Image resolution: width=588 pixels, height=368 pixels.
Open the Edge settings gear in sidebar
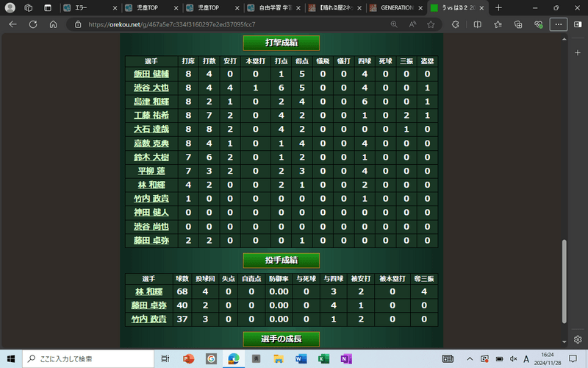[x=578, y=339]
